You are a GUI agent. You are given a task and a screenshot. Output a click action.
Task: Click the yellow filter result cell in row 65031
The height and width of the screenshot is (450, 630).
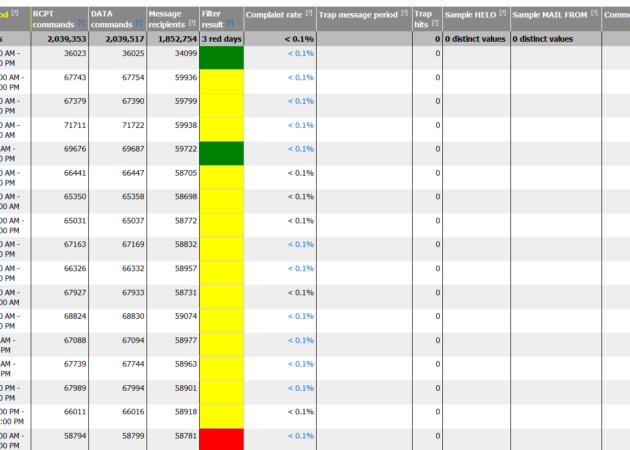[222, 225]
